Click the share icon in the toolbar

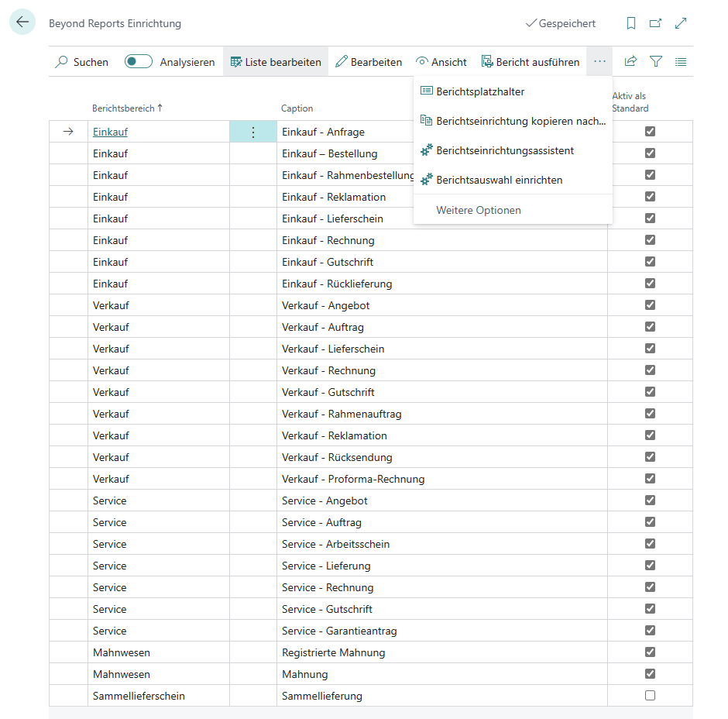tap(631, 61)
